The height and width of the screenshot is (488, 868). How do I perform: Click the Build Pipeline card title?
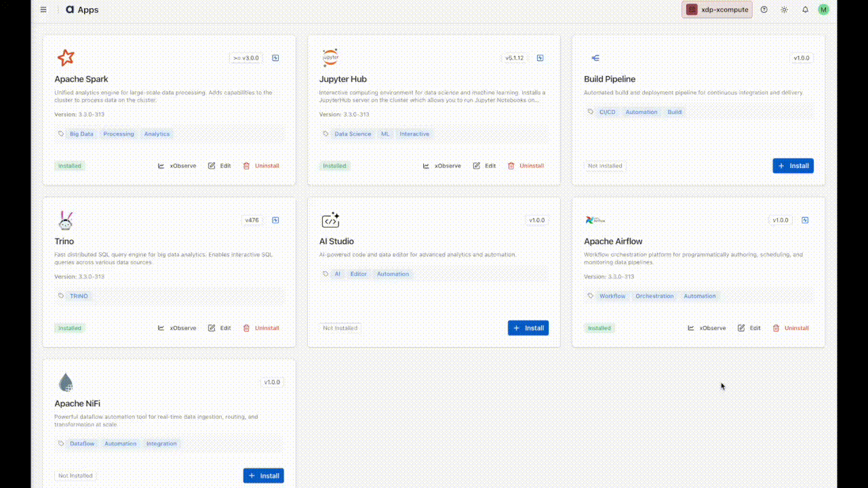(610, 79)
